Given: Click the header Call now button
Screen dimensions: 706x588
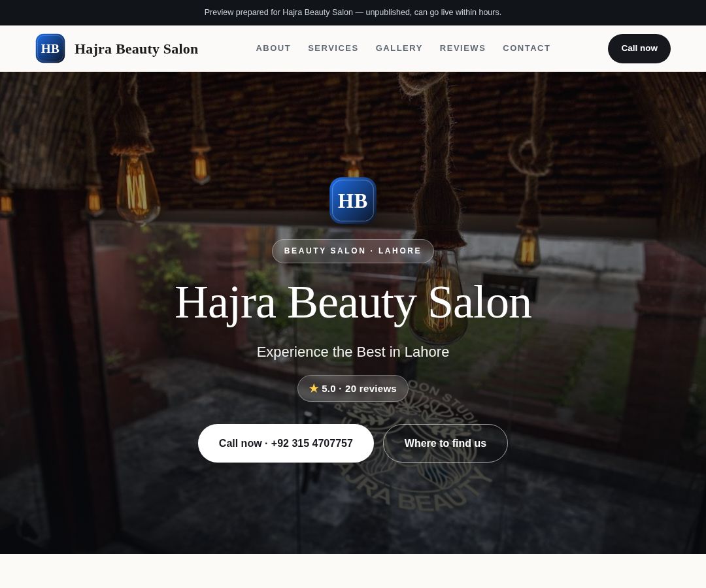Looking at the screenshot, I should (639, 48).
